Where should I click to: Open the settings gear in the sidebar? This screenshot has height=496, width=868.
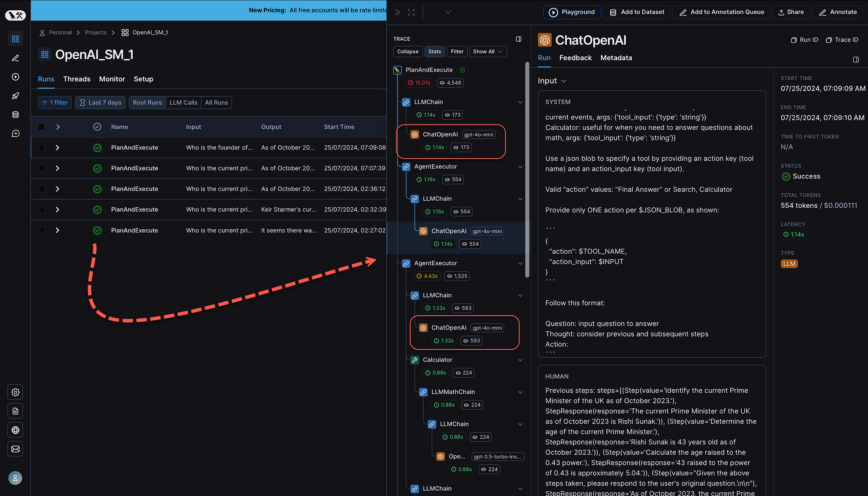(x=15, y=392)
